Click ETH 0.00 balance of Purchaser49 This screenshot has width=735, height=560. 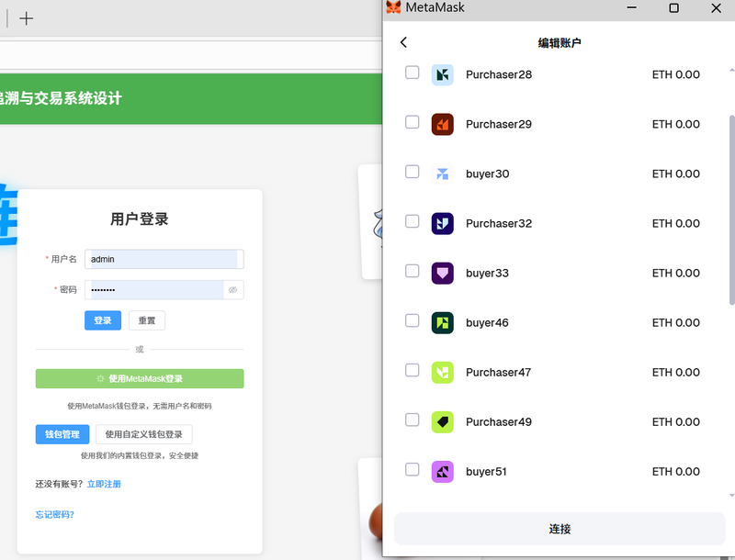pyautogui.click(x=676, y=422)
